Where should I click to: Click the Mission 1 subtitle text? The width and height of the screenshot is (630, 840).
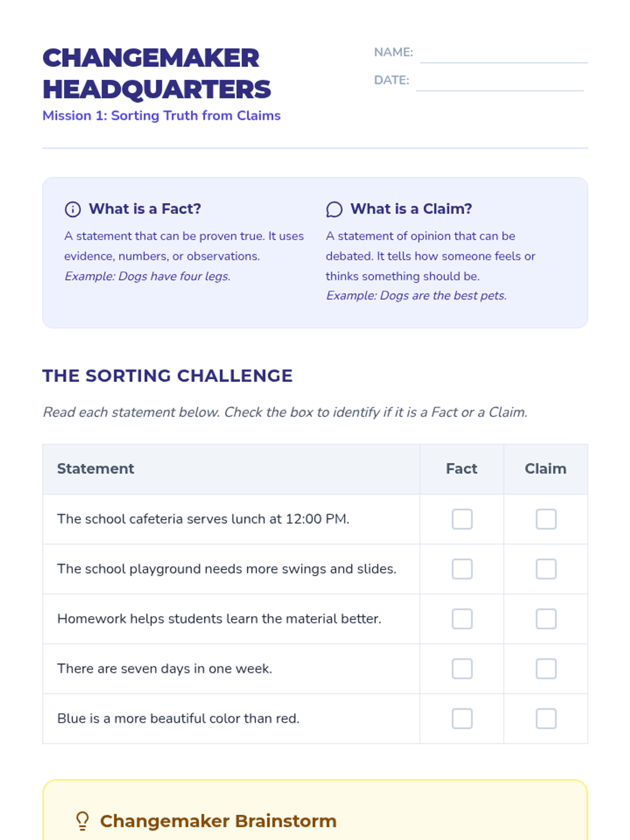162,115
